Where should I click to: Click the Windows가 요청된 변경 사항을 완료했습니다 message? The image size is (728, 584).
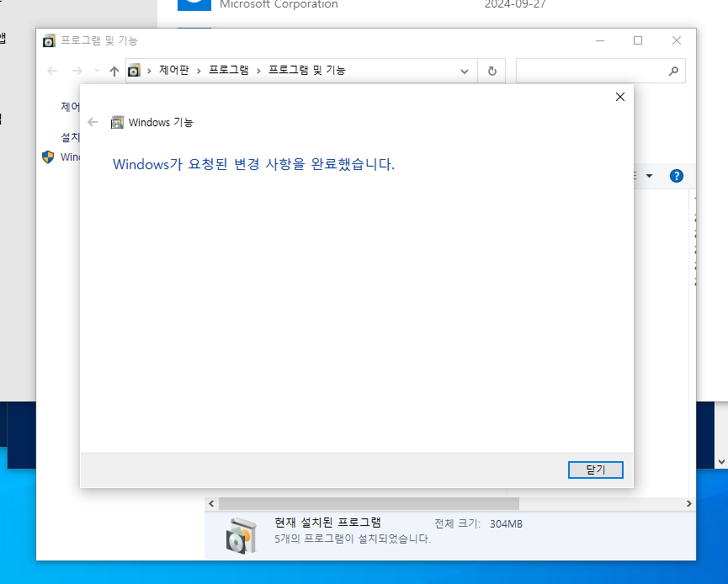tap(253, 164)
